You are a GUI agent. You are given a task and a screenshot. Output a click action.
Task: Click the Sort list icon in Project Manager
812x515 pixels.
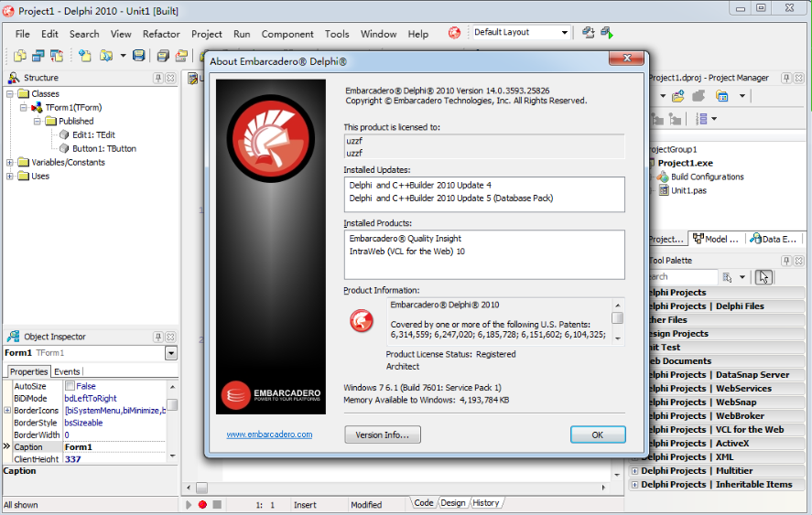pyautogui.click(x=702, y=119)
